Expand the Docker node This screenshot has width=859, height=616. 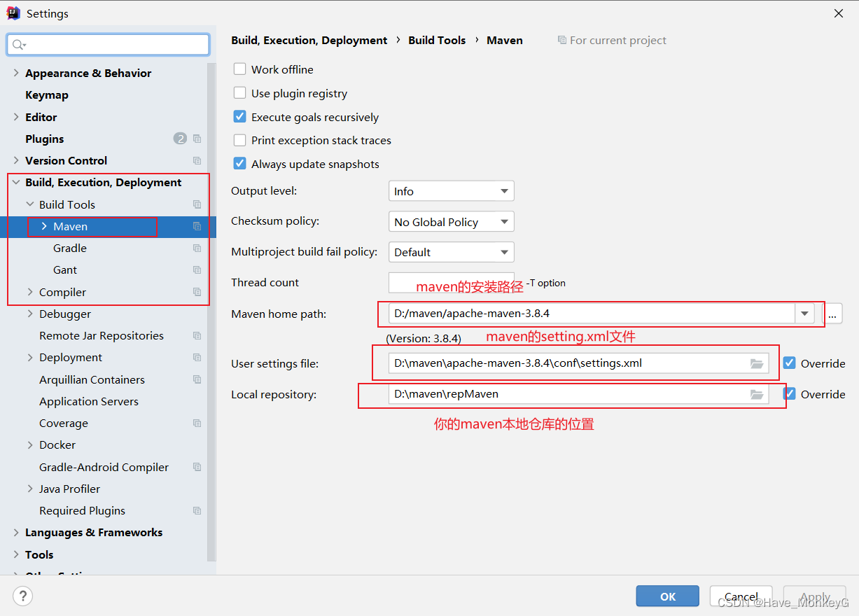pyautogui.click(x=30, y=444)
